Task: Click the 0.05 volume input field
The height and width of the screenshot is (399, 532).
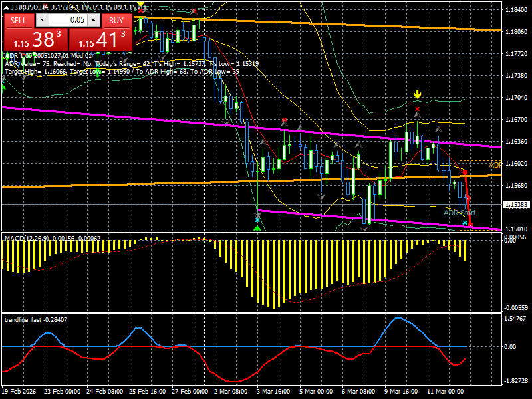Action: tap(68, 20)
